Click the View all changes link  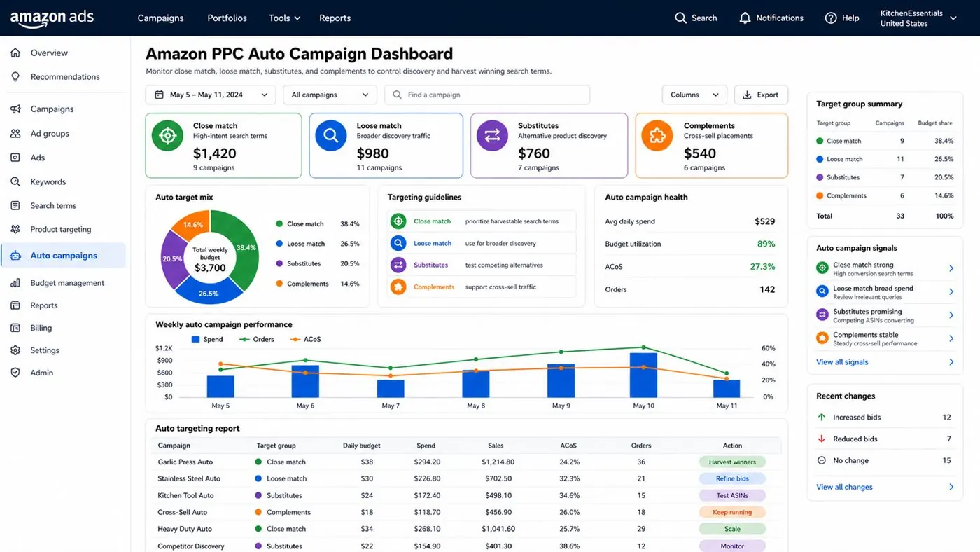[844, 487]
